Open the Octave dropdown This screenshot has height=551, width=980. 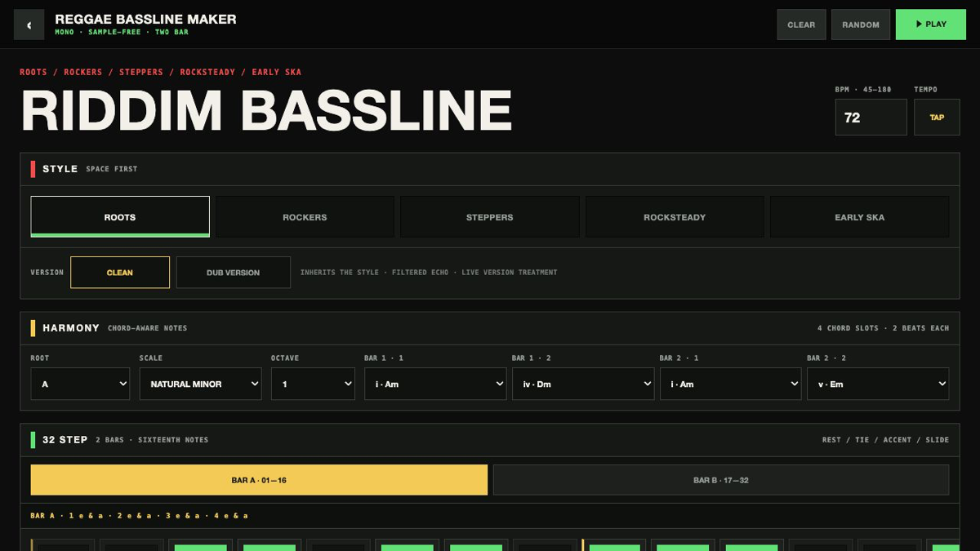tap(313, 384)
